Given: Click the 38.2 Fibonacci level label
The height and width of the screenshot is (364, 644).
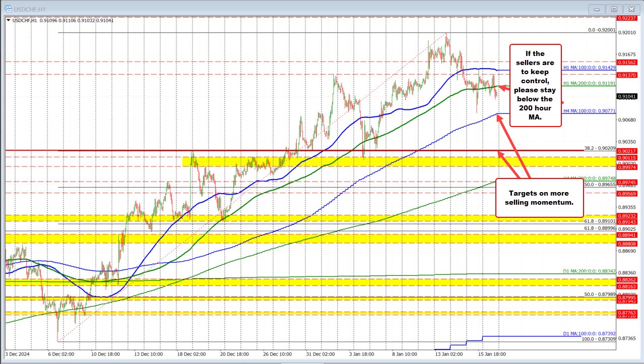Looking at the screenshot, I should pyautogui.click(x=600, y=148).
